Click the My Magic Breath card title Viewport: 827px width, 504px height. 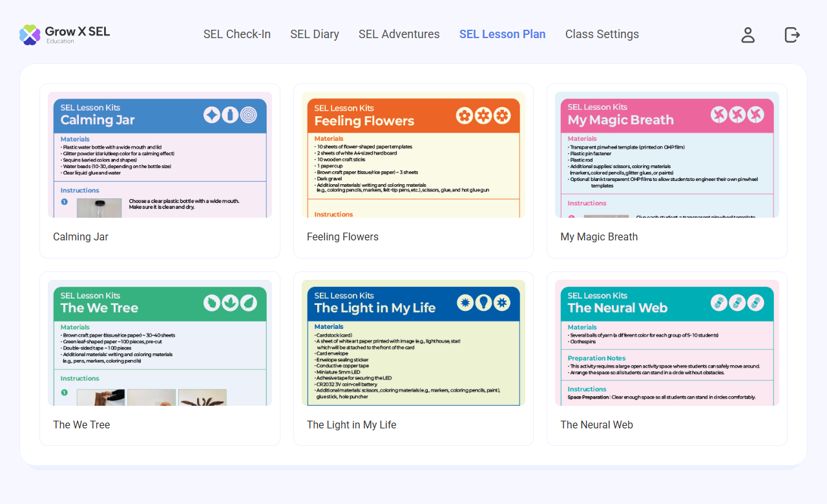pyautogui.click(x=599, y=237)
